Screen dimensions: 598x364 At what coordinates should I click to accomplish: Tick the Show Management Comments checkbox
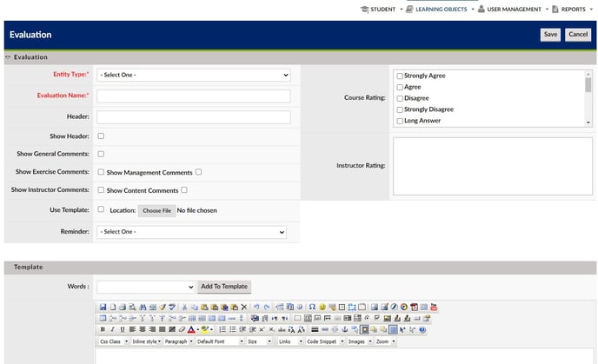[x=199, y=172]
